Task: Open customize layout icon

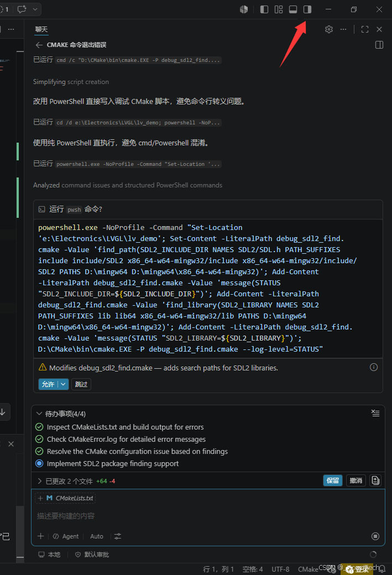Action: coord(279,9)
